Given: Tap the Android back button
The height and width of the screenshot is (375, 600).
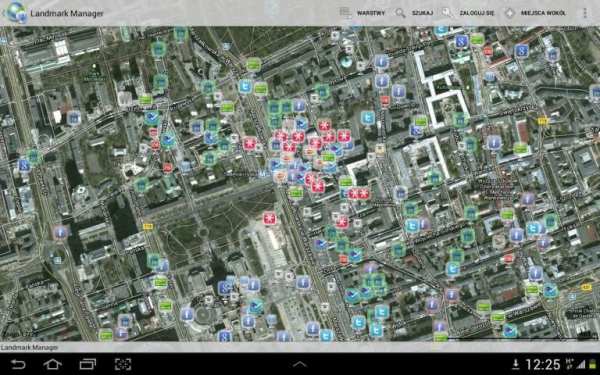Looking at the screenshot, I should (18, 364).
